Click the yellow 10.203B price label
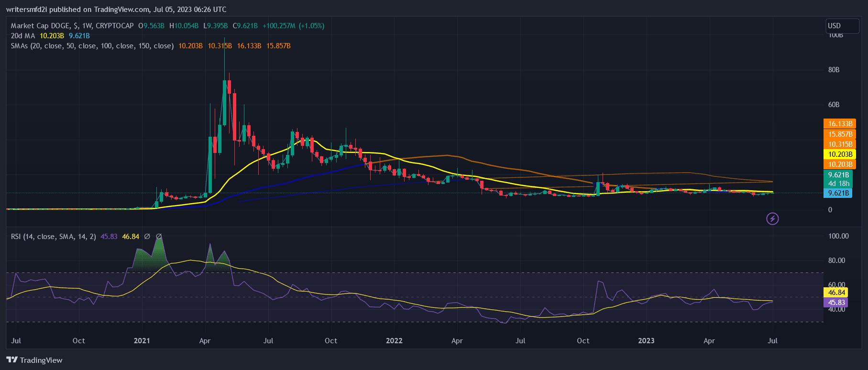The width and height of the screenshot is (868, 370). 839,154
